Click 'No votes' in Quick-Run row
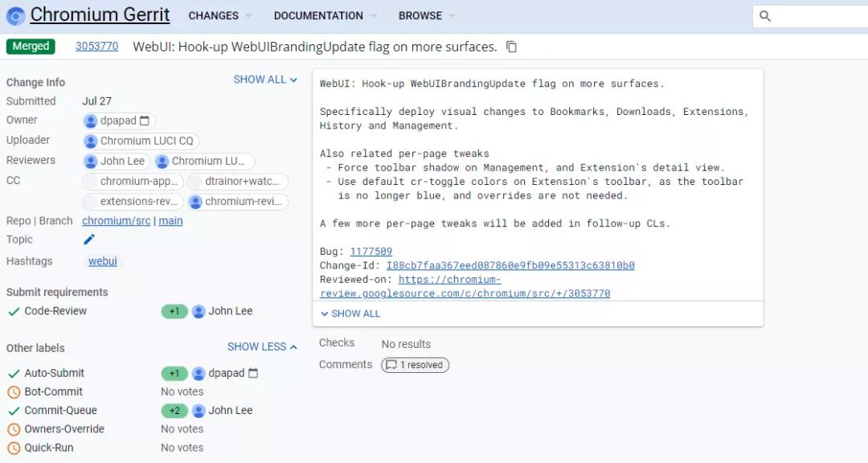This screenshot has height=463, width=868. [182, 448]
